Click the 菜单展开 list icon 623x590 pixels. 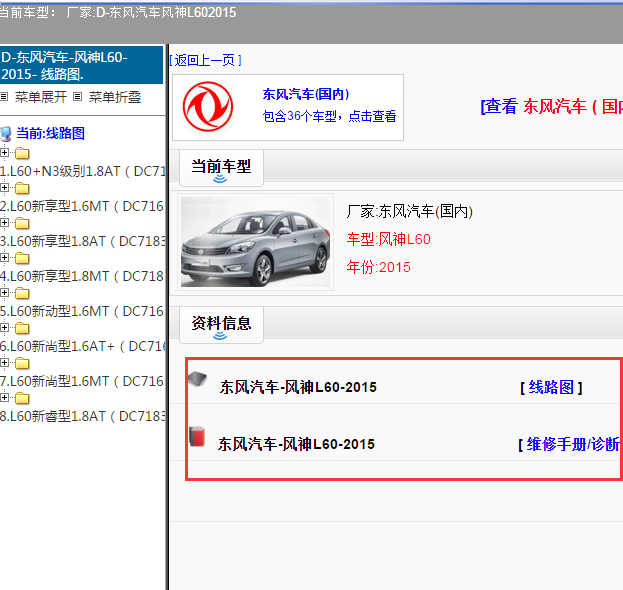4,97
